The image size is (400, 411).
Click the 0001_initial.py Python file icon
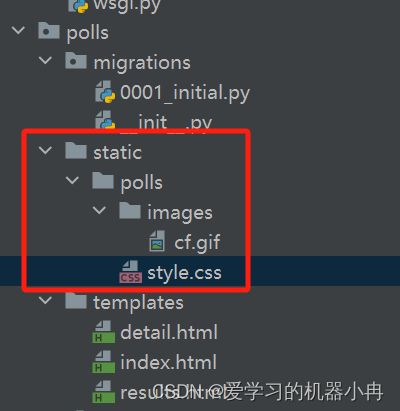coord(105,91)
